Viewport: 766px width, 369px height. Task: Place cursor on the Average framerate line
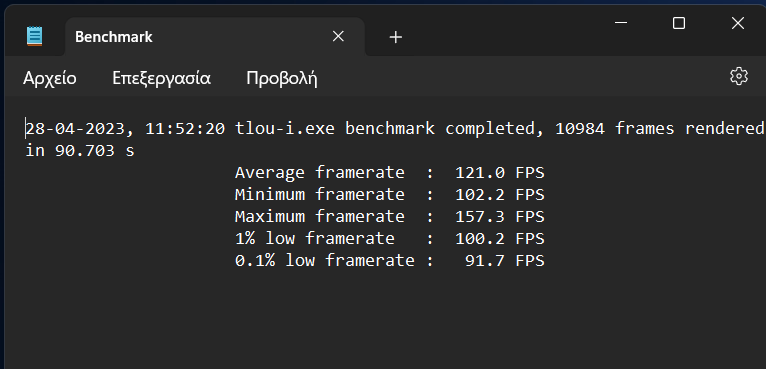click(x=389, y=173)
